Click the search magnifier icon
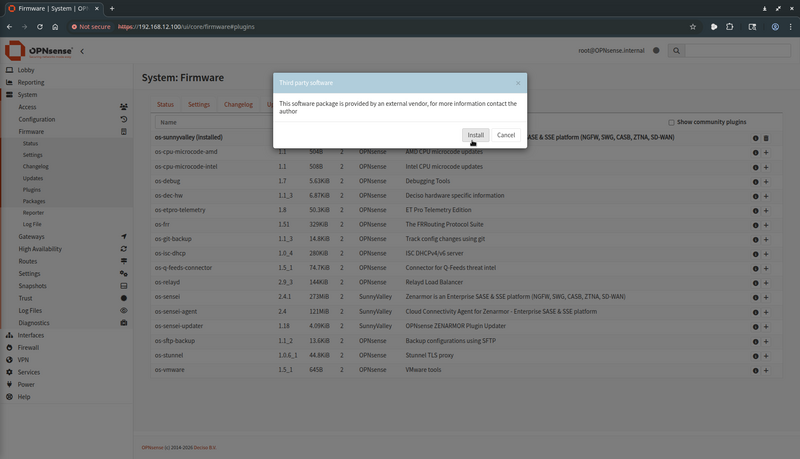Image resolution: width=800 pixels, height=459 pixels. coord(676,50)
